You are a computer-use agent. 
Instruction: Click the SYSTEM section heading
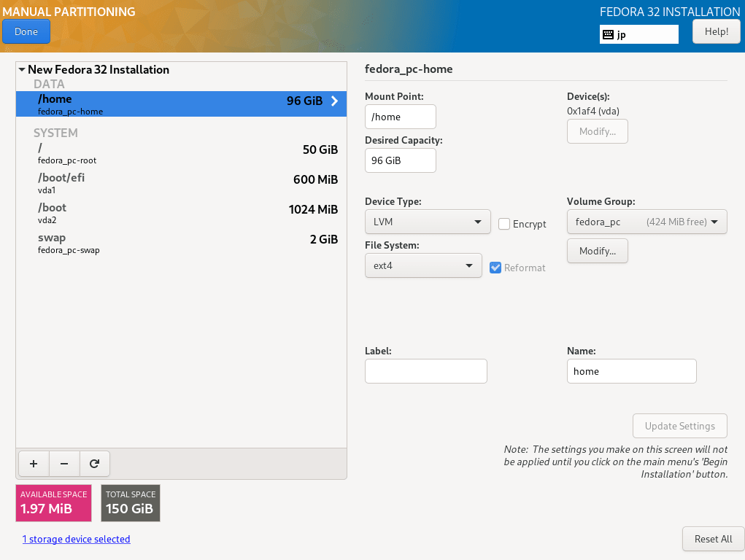coord(55,133)
